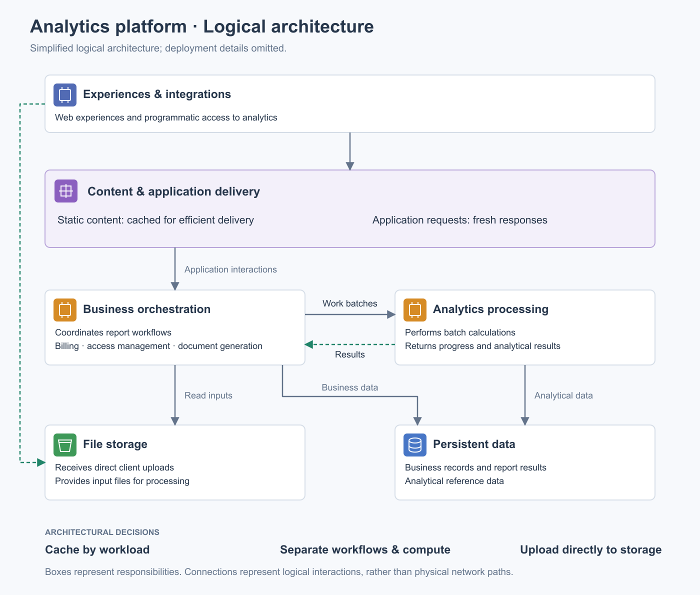
Task: Click 'Billing · access management · document generation' line
Action: (158, 346)
